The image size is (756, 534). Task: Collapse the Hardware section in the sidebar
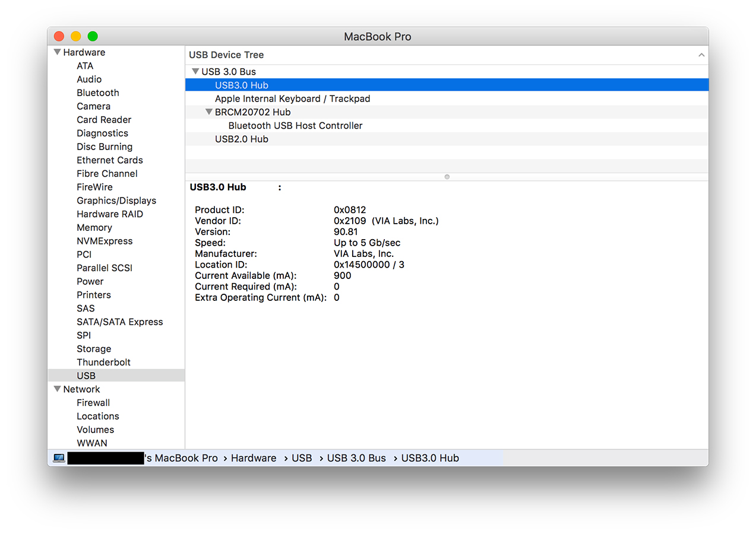click(x=57, y=52)
